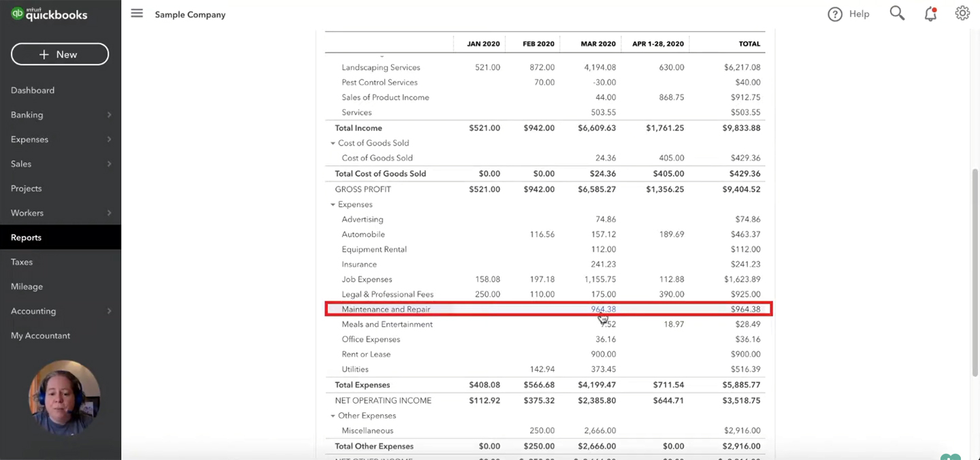
Task: Expand the Sales submenu arrow
Action: (x=109, y=164)
